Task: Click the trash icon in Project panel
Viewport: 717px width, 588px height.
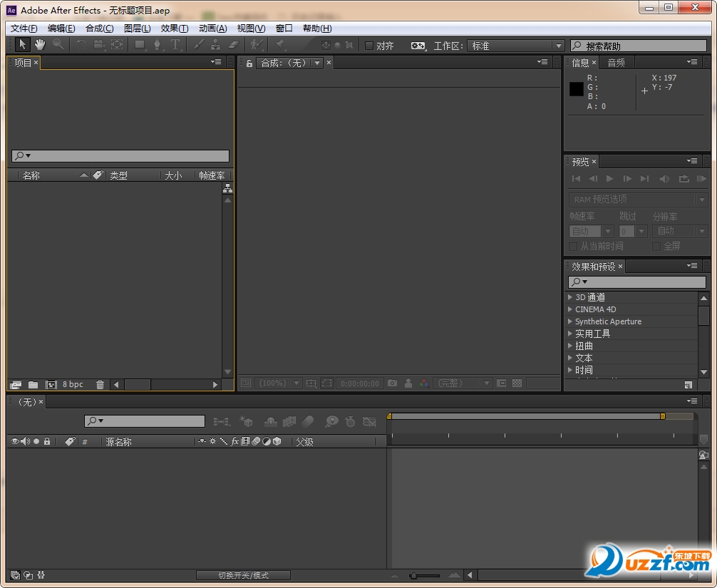Action: point(100,385)
